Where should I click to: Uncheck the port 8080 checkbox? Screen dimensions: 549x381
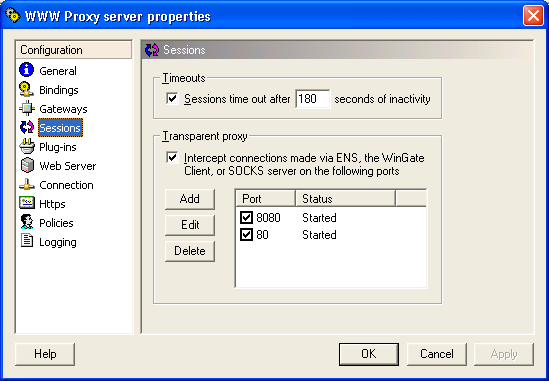tap(246, 217)
